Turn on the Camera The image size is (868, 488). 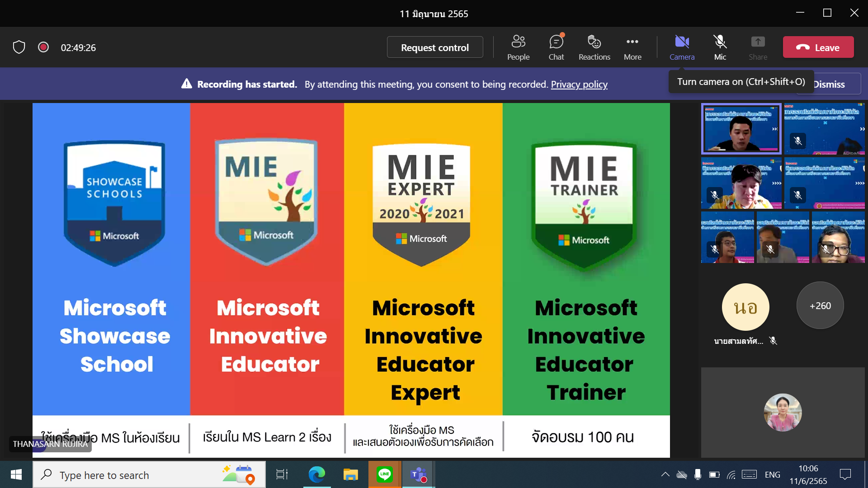click(x=682, y=47)
